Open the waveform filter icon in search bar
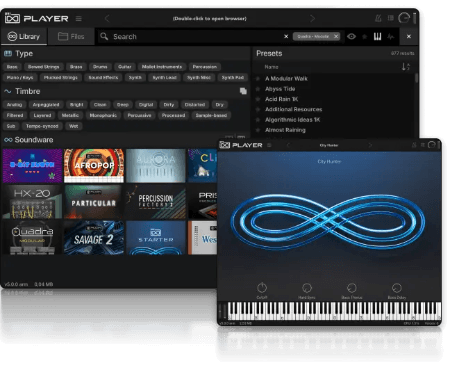450x365 pixels. tap(391, 37)
